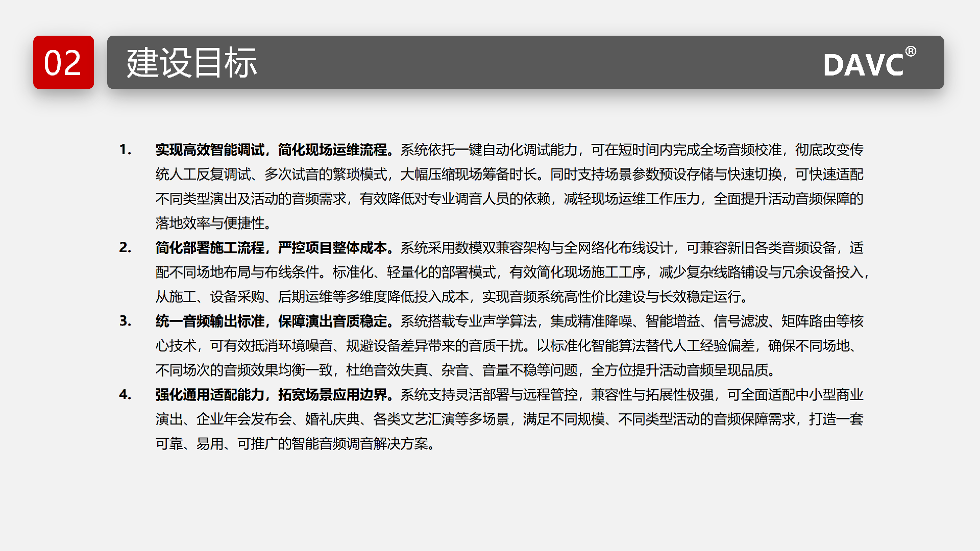980x551 pixels.
Task: Click list number 2.
Action: pyautogui.click(x=126, y=247)
